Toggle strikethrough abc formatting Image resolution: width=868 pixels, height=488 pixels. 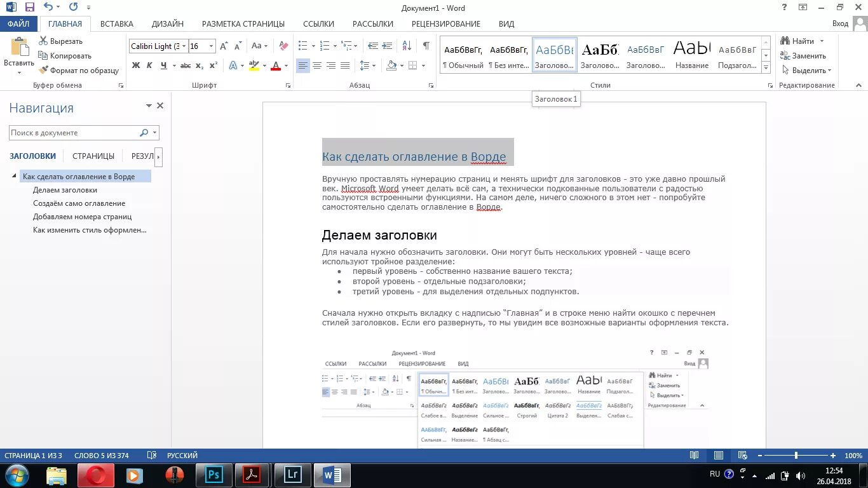(x=186, y=65)
